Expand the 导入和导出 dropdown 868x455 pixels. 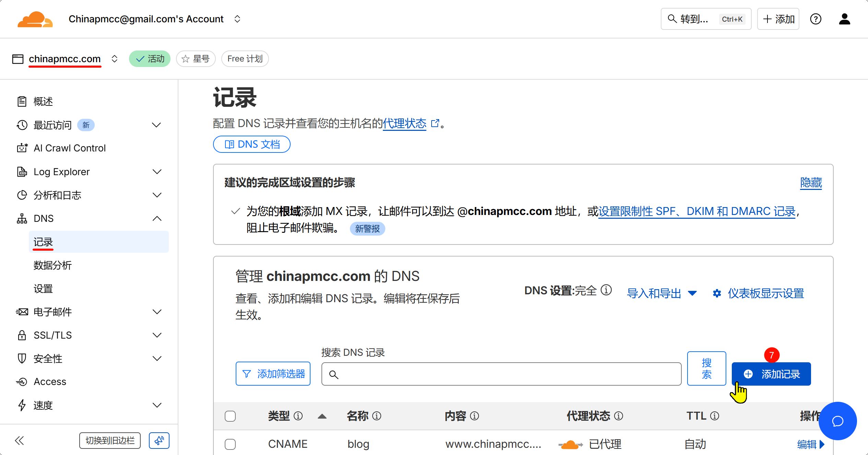click(661, 293)
